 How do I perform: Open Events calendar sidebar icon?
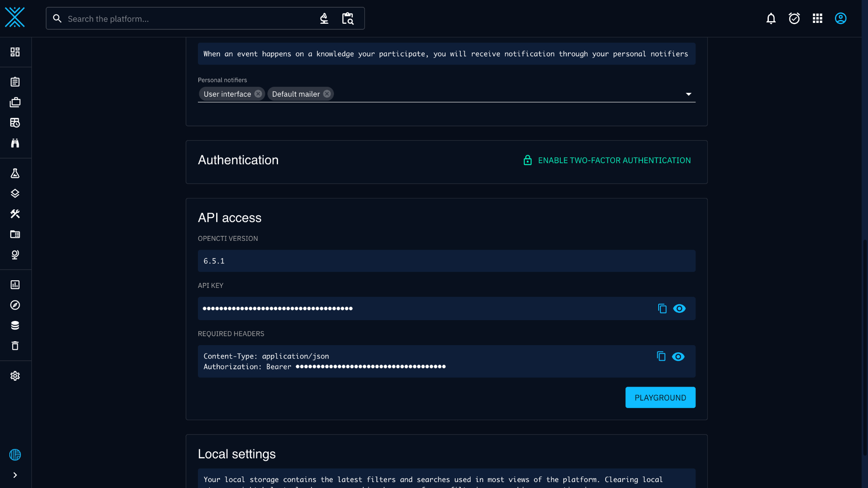[x=15, y=123]
